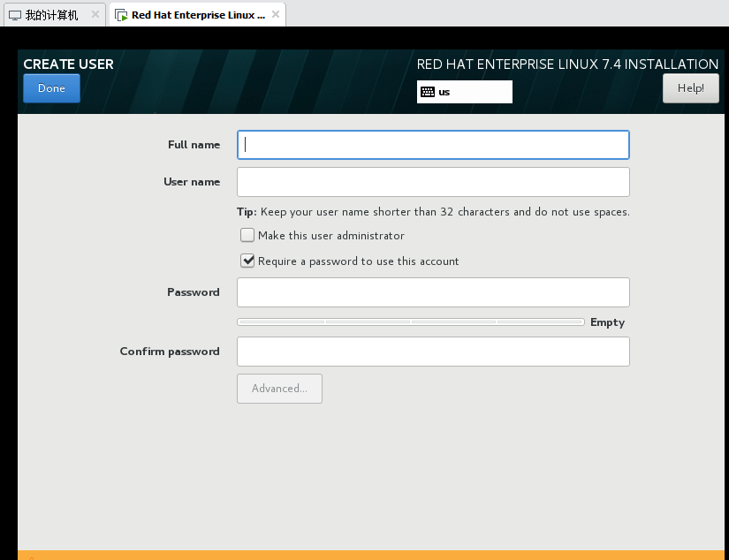Screen dimensions: 729x560
Task: Close the 我的计算机 tab
Action: click(95, 14)
